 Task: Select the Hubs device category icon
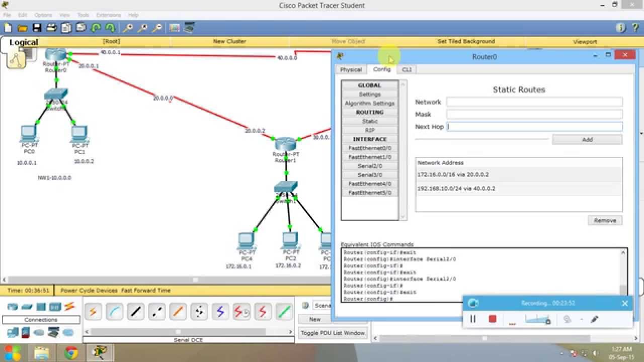pyautogui.click(x=41, y=307)
